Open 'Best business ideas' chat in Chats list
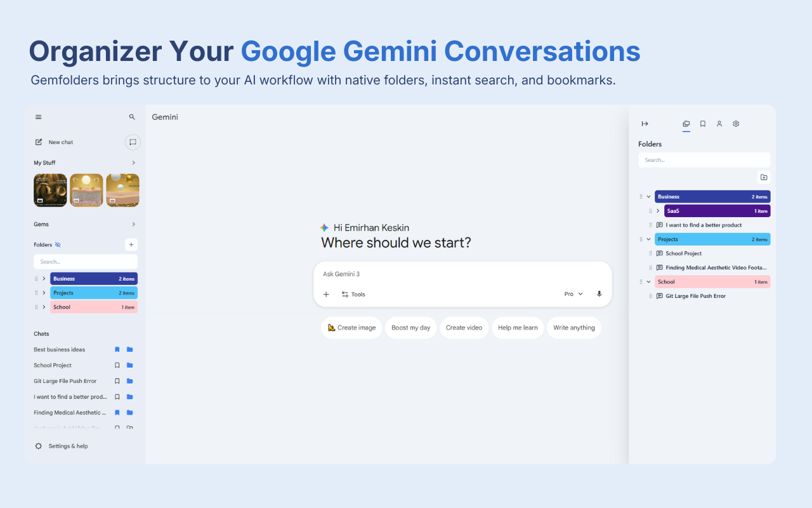The image size is (812, 508). pyautogui.click(x=59, y=349)
